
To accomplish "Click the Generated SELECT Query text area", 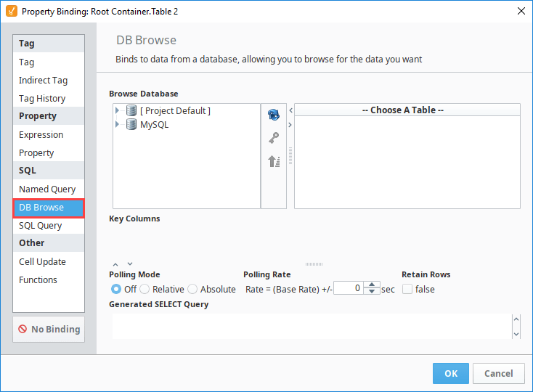I will pyautogui.click(x=312, y=326).
